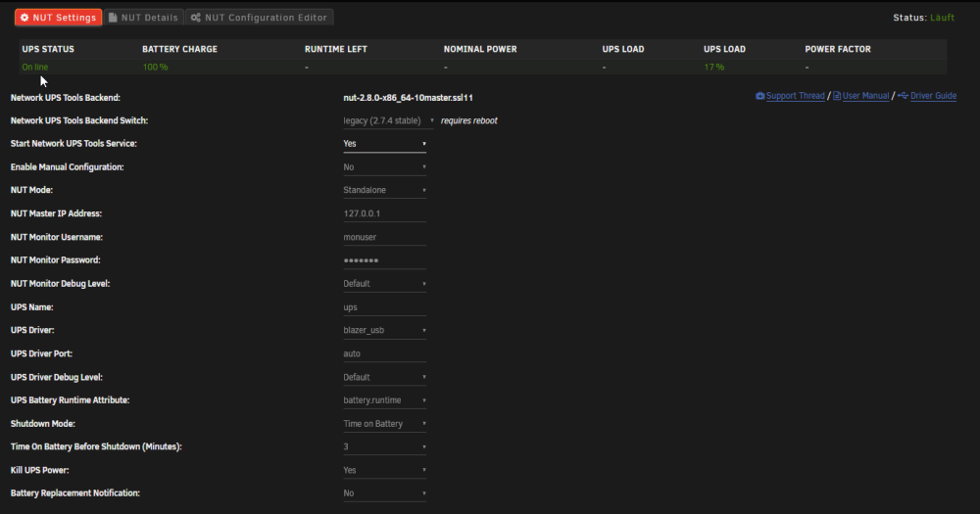Click the User Manual document icon
980x514 pixels.
click(837, 96)
